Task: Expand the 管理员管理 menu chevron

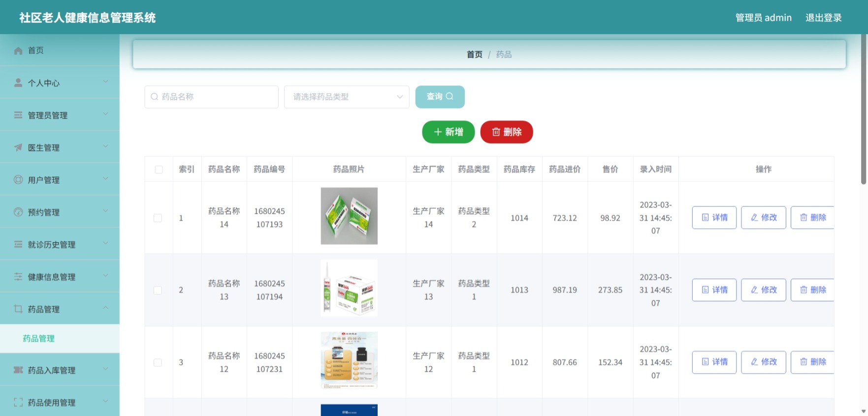Action: [105, 114]
